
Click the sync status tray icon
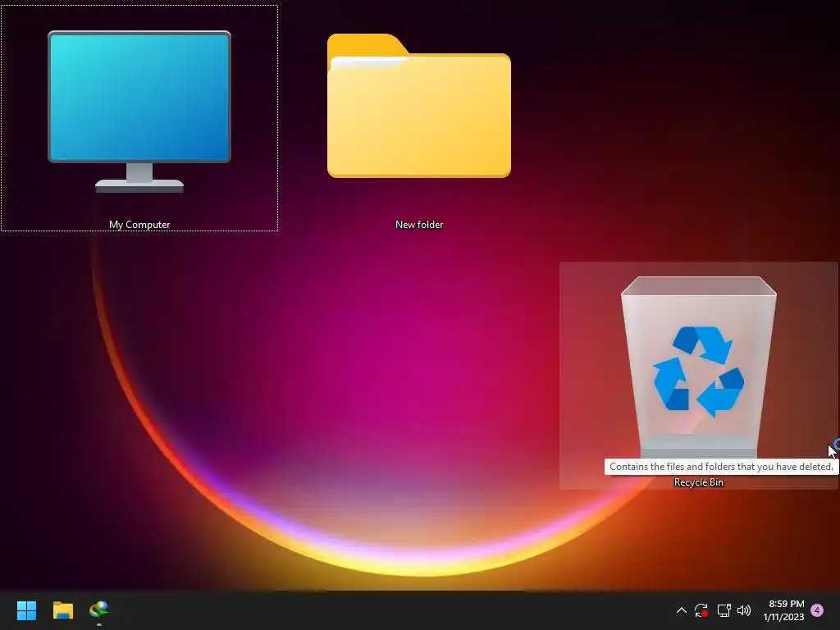pos(701,610)
